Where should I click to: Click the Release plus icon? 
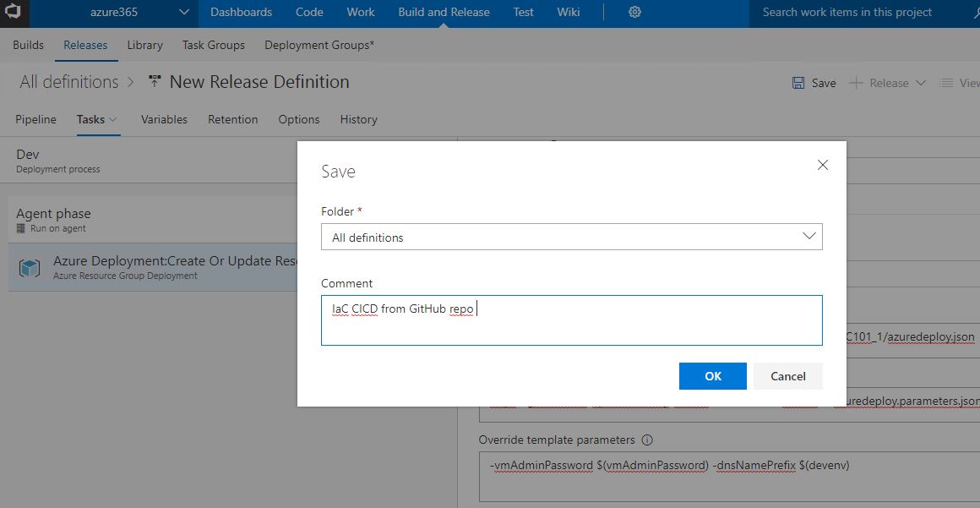[x=856, y=83]
